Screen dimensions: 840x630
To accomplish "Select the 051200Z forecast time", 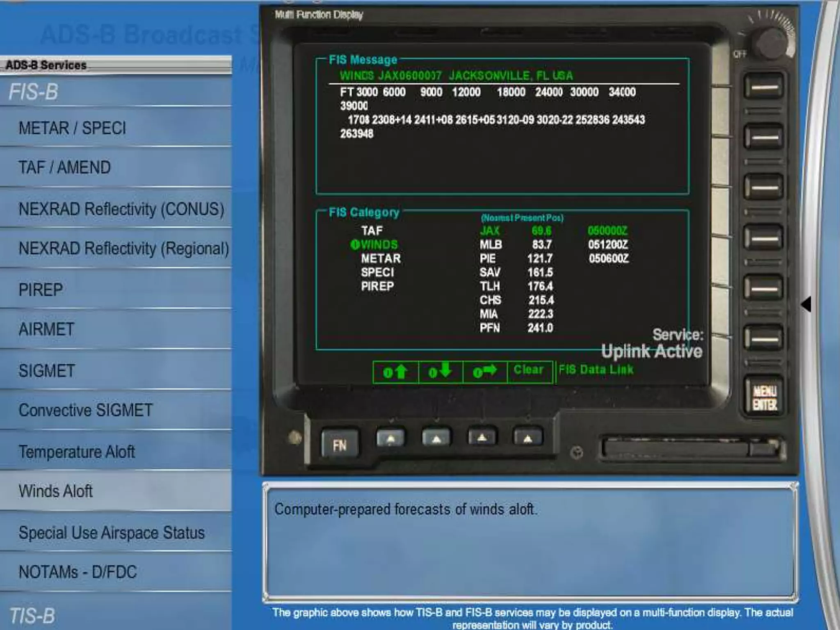I will coord(608,245).
